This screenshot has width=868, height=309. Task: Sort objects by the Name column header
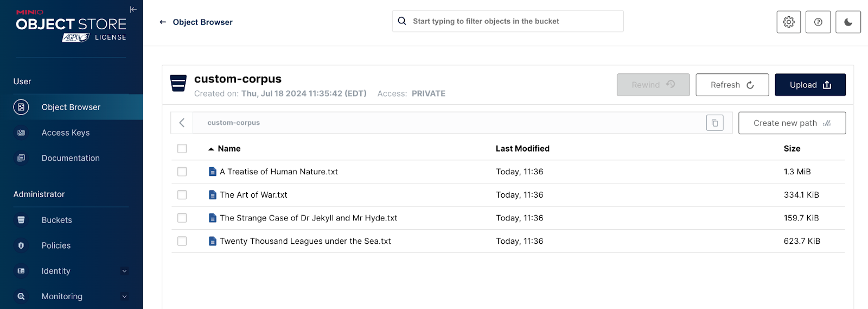click(229, 149)
